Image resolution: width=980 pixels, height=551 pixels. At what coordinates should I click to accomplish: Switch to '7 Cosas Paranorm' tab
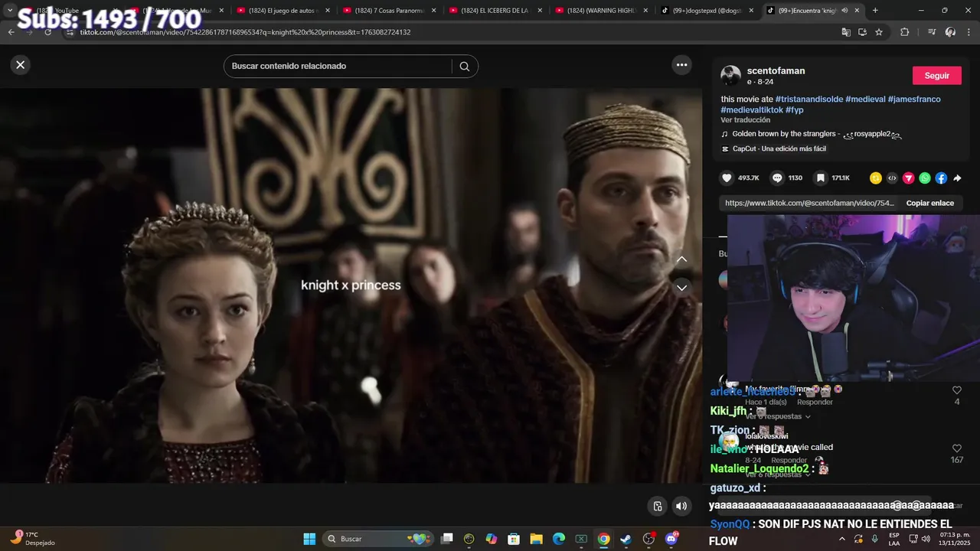[x=389, y=11]
